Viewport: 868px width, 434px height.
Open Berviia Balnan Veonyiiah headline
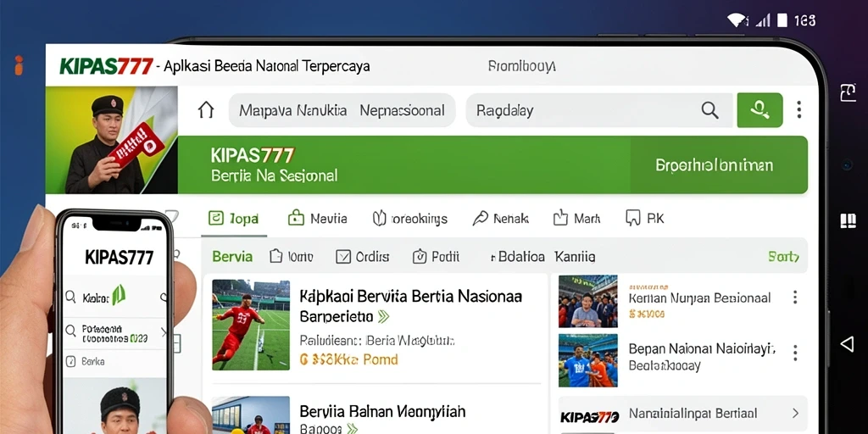(x=382, y=411)
